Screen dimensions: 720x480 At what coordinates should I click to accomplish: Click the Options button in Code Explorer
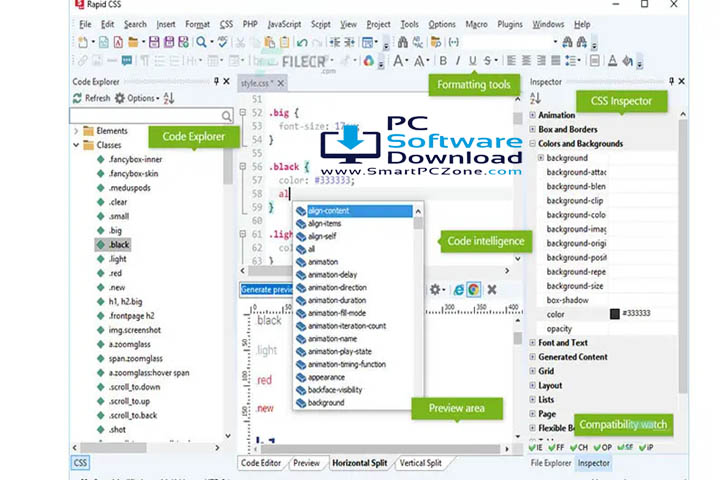(x=137, y=98)
